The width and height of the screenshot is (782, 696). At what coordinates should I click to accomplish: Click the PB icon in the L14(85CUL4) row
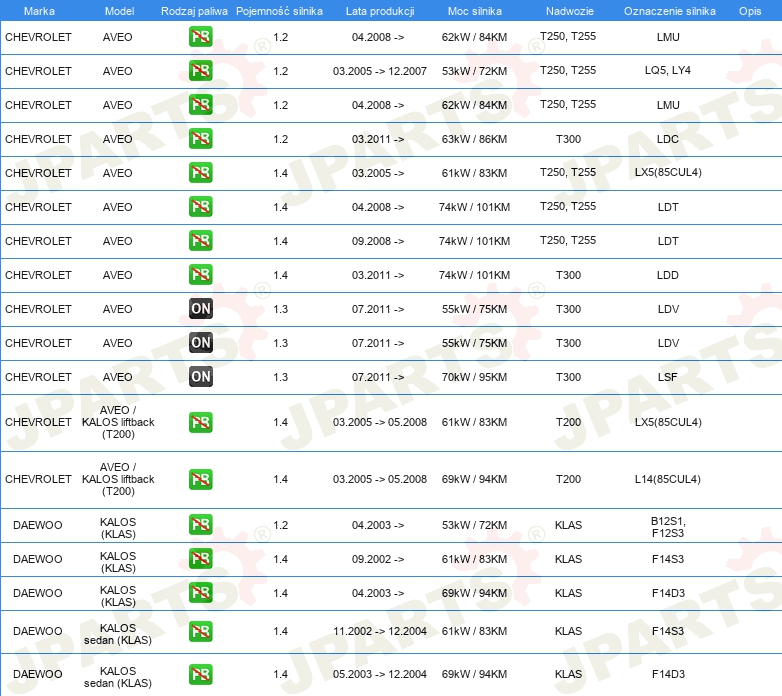201,479
